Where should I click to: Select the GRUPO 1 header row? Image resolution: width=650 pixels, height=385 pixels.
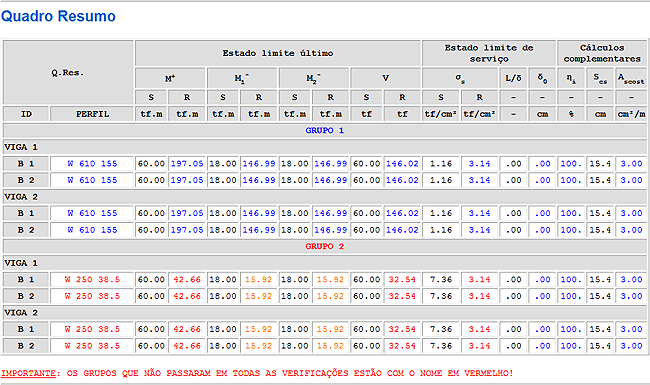click(x=325, y=131)
